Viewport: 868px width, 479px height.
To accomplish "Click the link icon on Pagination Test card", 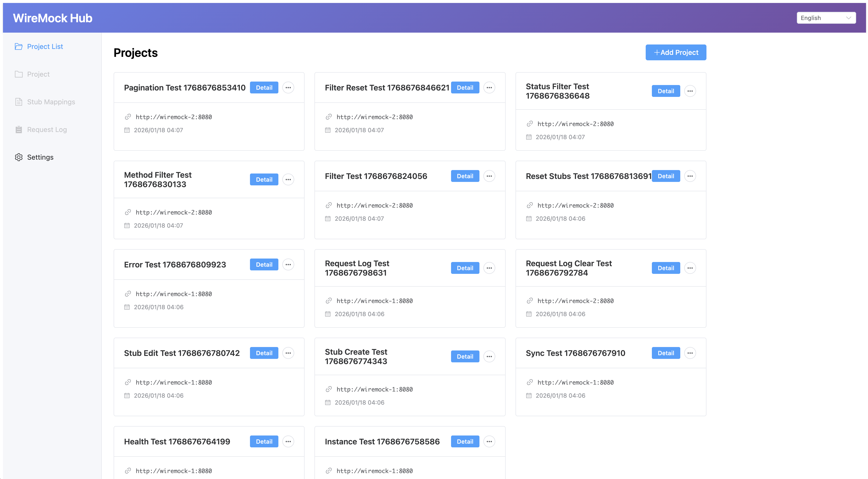I will click(x=128, y=117).
